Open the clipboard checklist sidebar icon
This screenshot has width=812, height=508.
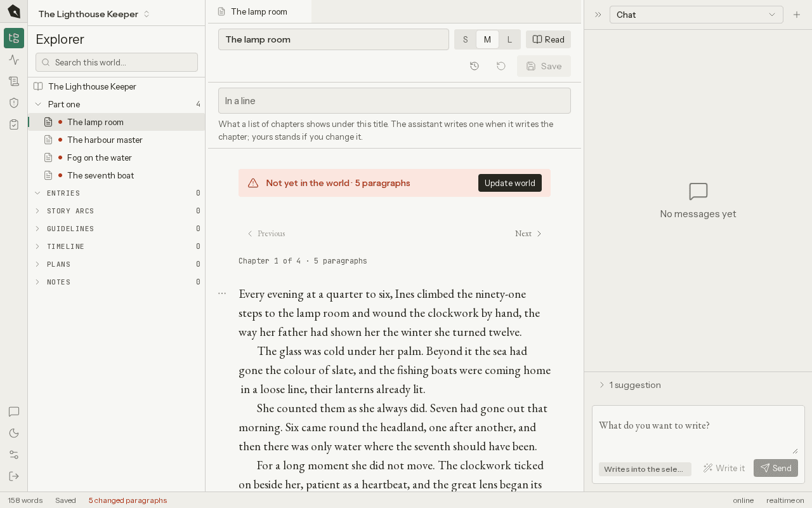(14, 124)
